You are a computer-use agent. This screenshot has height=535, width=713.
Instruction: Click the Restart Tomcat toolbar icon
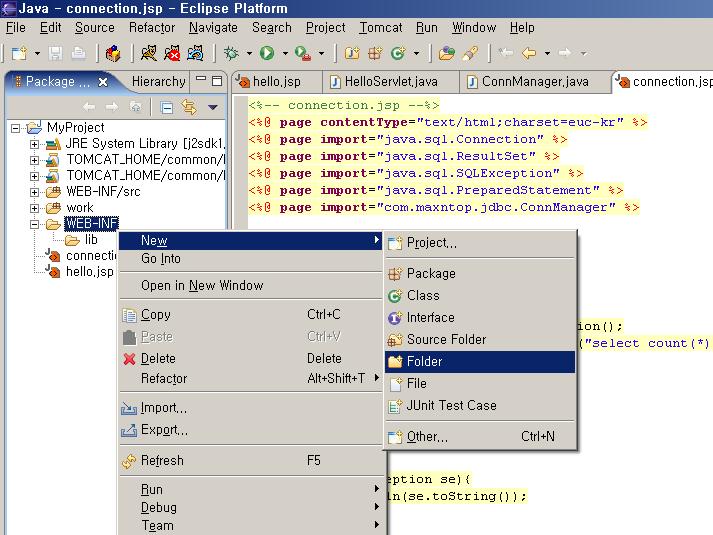(197, 53)
